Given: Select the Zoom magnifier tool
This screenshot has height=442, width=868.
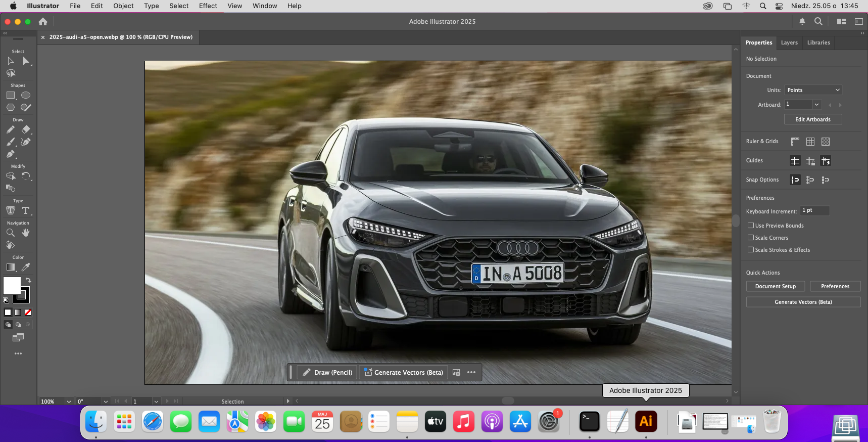Looking at the screenshot, I should [11, 233].
